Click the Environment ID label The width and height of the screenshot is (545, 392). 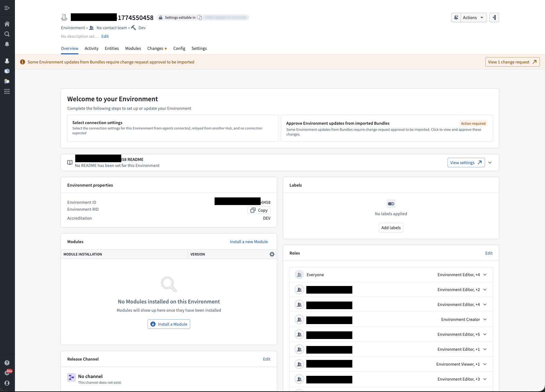click(x=82, y=202)
